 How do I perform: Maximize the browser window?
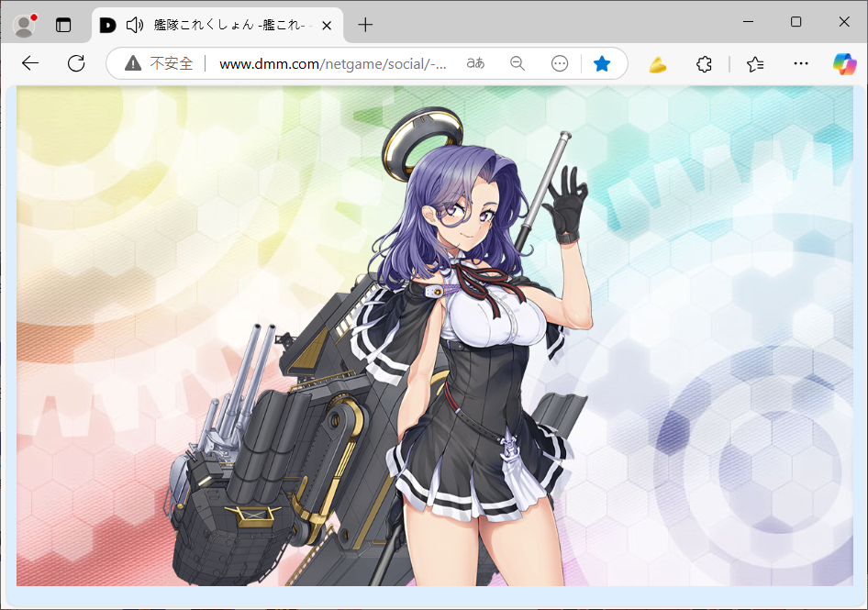pos(796,22)
